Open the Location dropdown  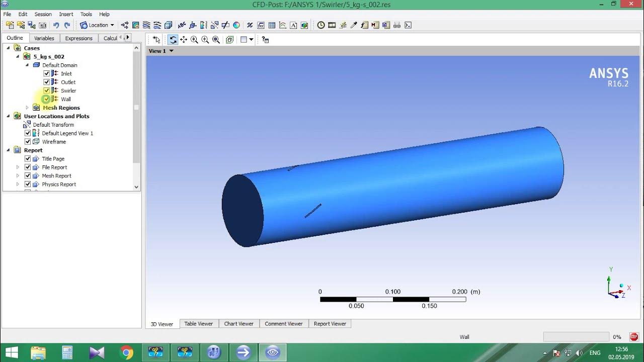tap(97, 25)
